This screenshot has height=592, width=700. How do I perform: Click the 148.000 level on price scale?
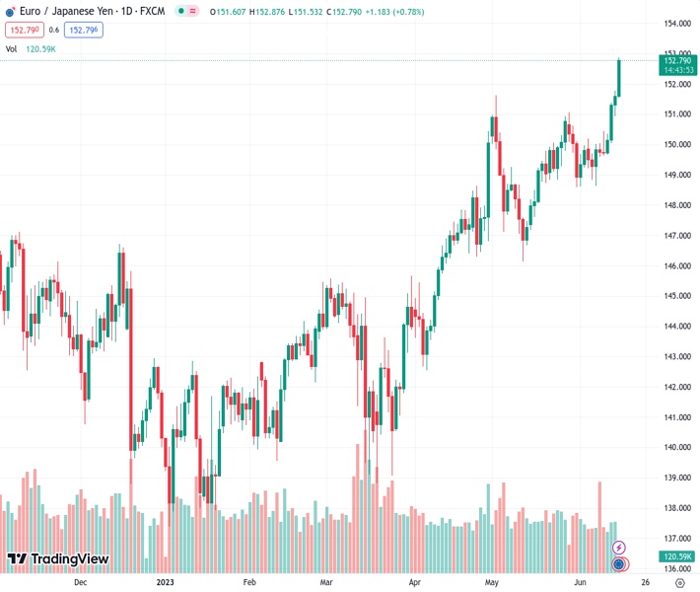676,205
